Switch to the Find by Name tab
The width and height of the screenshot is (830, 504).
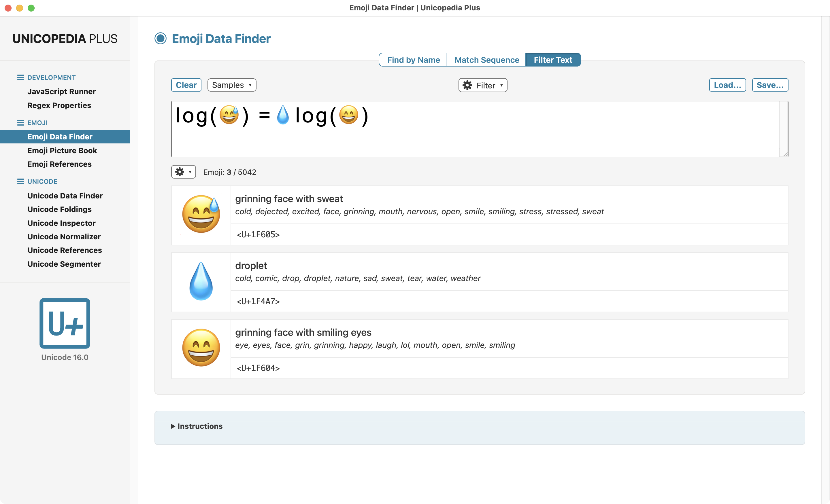click(x=413, y=60)
